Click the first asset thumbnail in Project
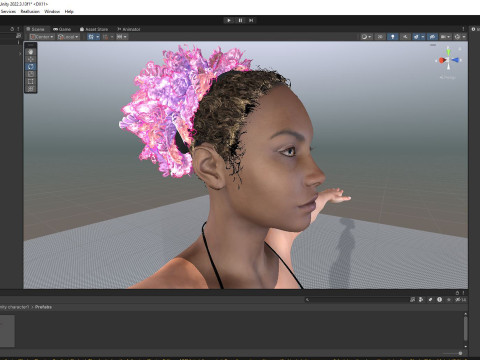 click(7, 331)
